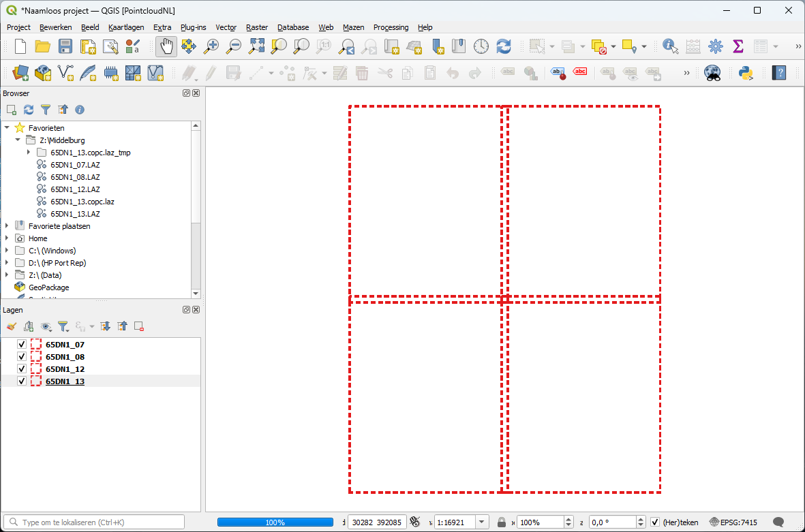Open the scale dropdown in status bar
Screen dimensions: 805x532
[x=482, y=522]
